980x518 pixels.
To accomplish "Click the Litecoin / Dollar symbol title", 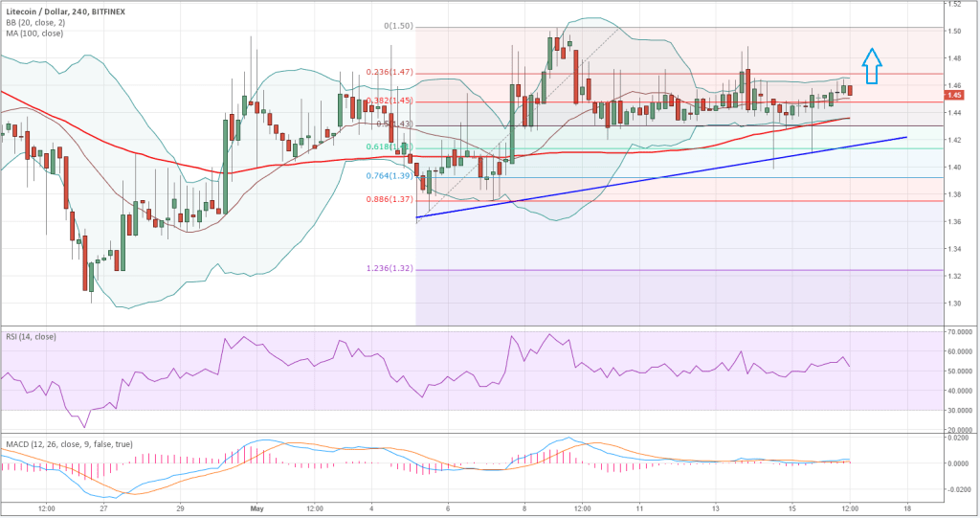I will [66, 11].
